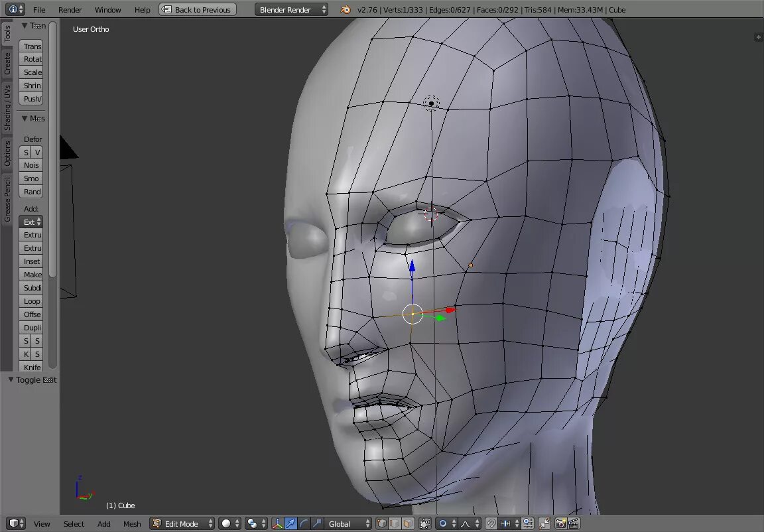Open the Ext extrude dropdown in Add section
The image size is (764, 532).
tap(31, 222)
